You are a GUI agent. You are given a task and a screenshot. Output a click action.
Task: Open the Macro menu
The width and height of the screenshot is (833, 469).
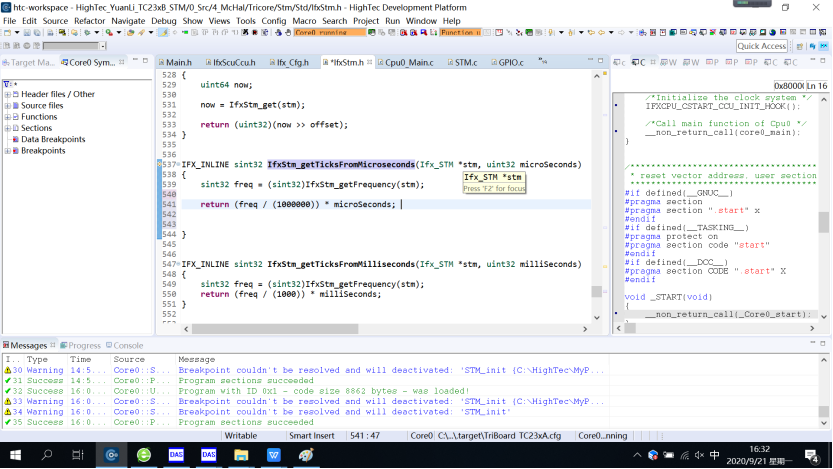point(304,21)
